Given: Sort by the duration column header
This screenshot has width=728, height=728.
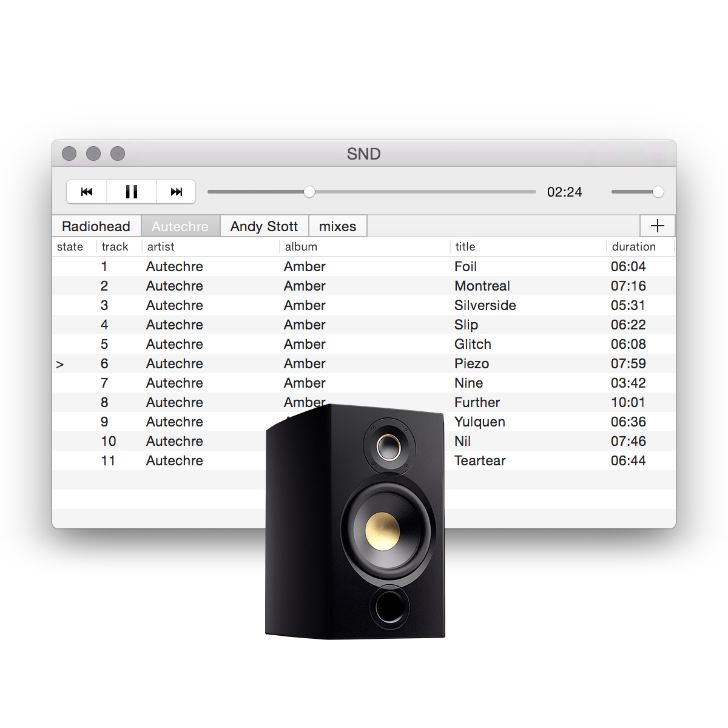Looking at the screenshot, I should tap(633, 247).
